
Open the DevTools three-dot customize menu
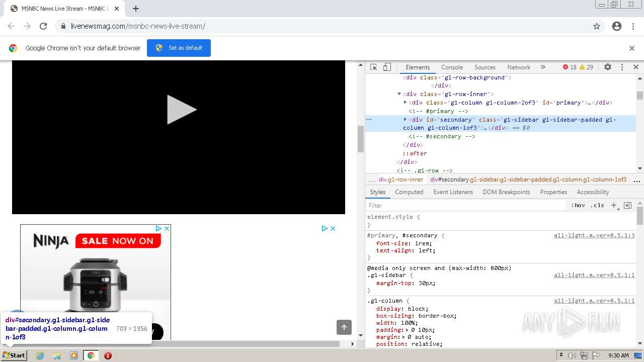coord(622,67)
